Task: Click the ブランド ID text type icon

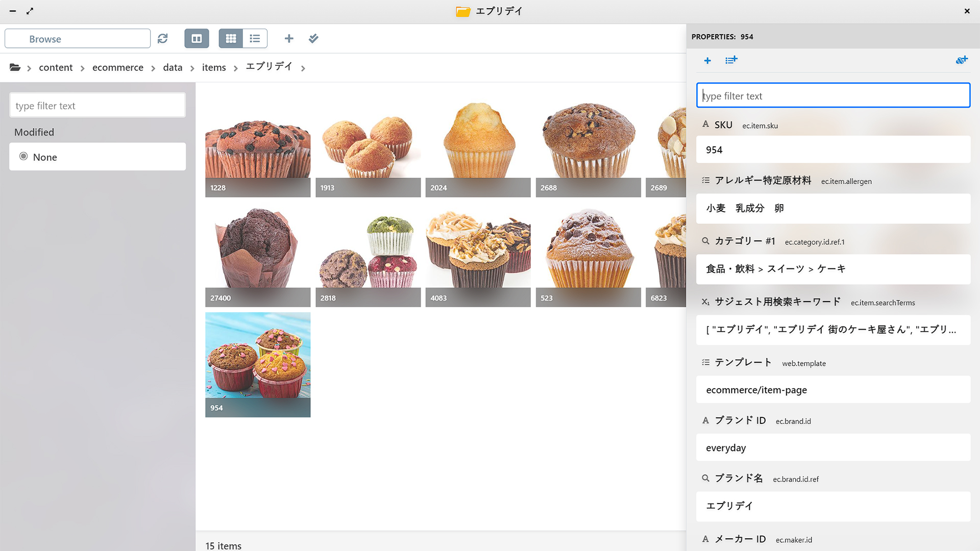Action: point(705,420)
